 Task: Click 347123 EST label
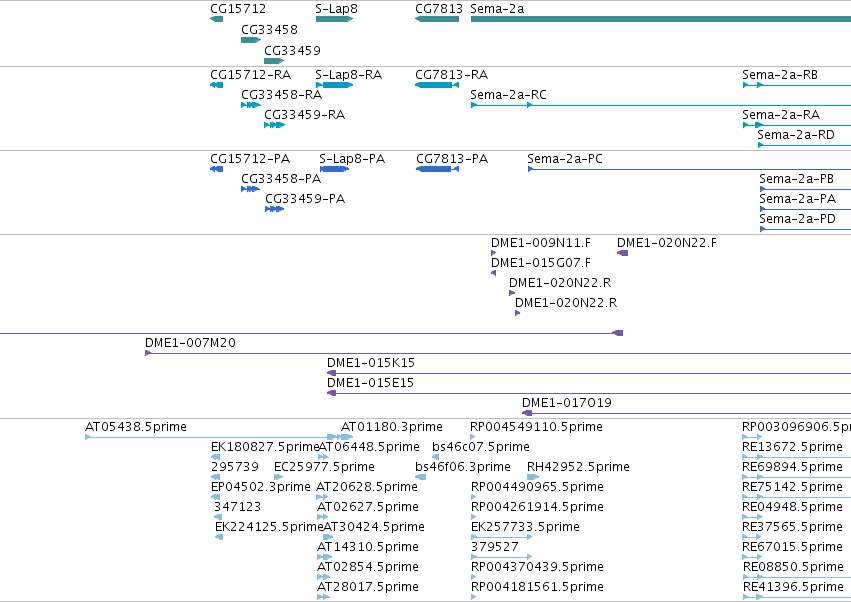(x=237, y=507)
